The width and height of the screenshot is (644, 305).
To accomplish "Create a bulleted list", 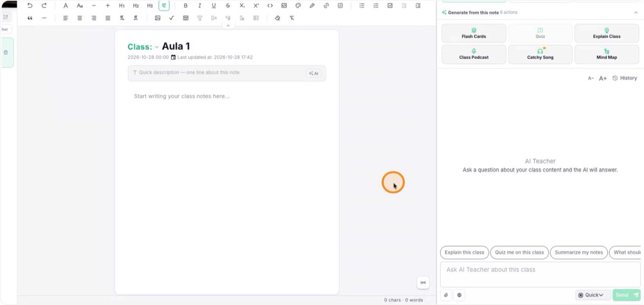I will coord(362,5).
